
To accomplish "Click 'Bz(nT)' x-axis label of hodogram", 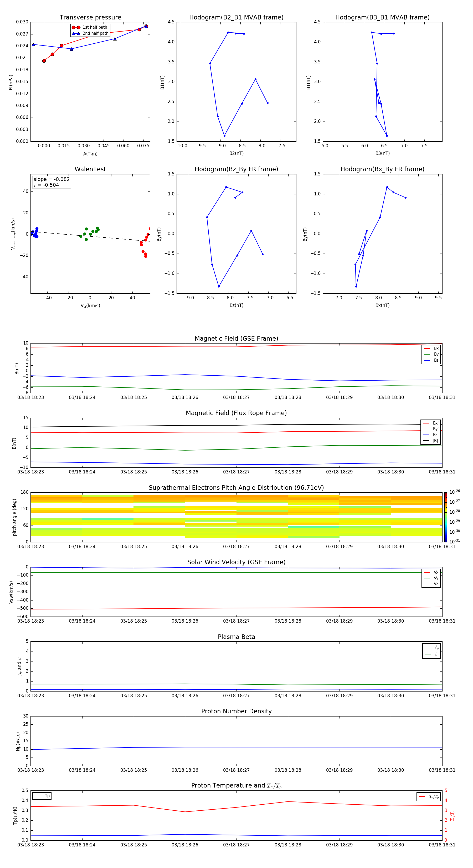I will 236,305.
